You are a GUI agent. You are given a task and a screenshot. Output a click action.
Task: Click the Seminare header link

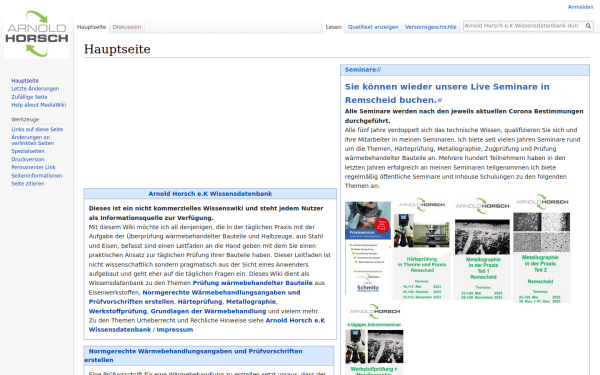tap(360, 70)
